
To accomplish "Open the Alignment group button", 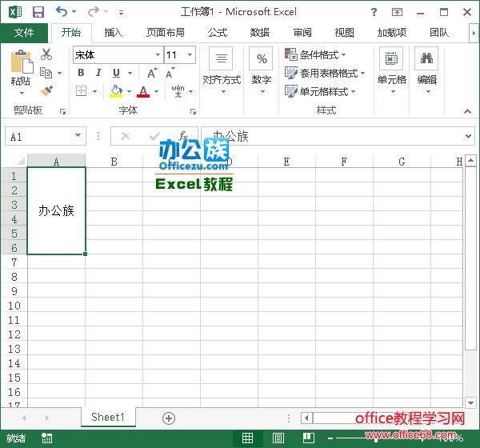I will pos(222,71).
